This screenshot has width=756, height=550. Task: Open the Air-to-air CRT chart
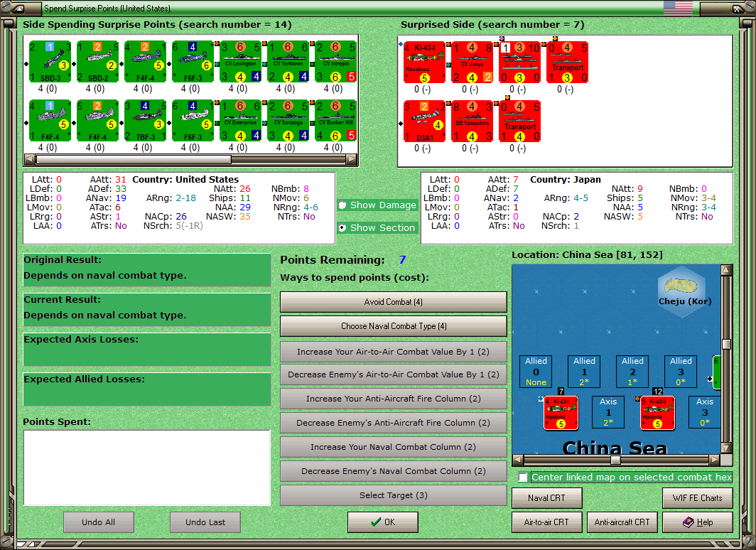point(547,522)
